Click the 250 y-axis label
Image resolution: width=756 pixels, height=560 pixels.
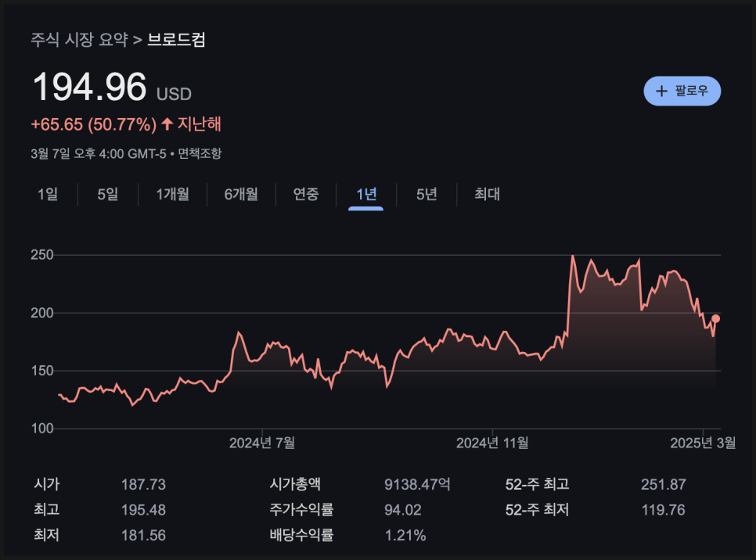tap(42, 255)
